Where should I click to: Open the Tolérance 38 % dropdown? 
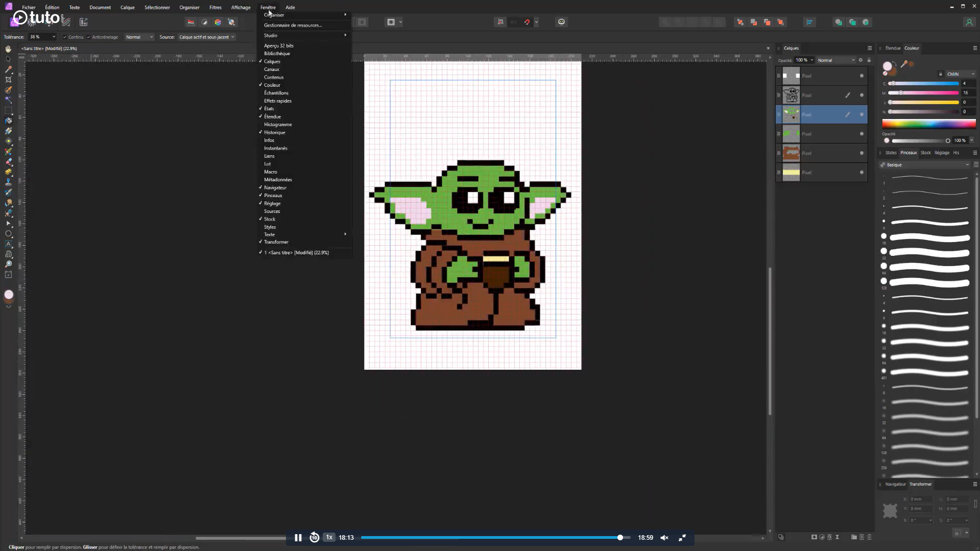point(54,37)
